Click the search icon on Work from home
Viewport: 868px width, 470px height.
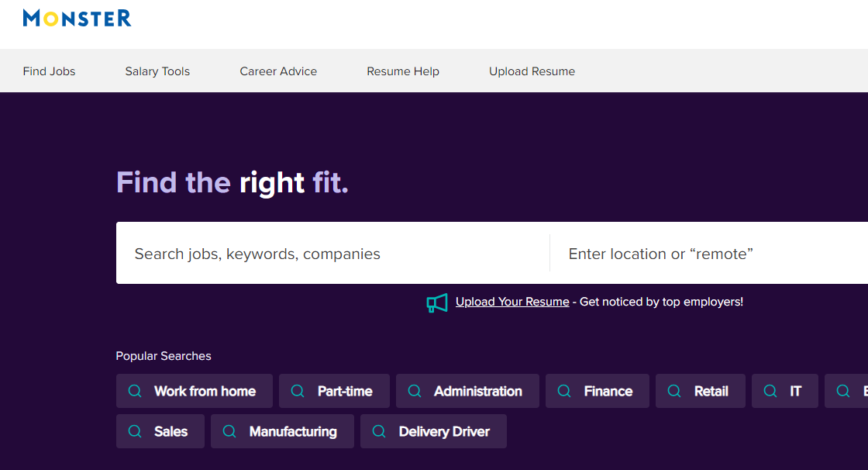click(135, 391)
